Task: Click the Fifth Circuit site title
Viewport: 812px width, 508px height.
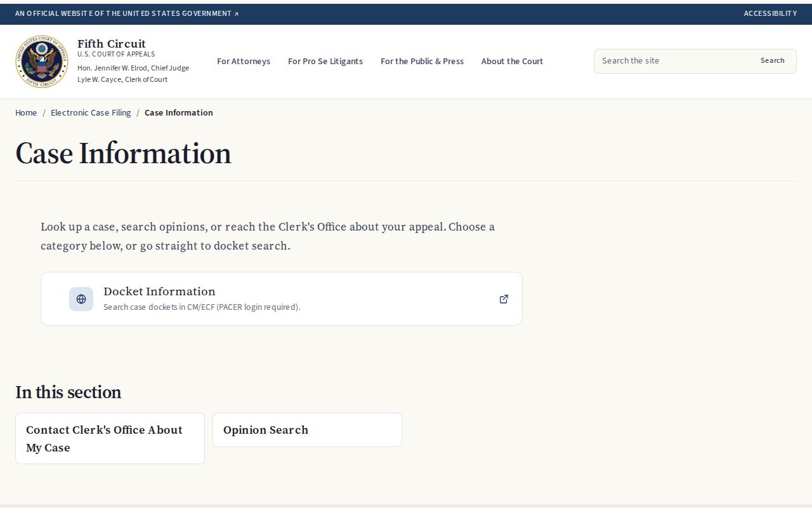Action: pyautogui.click(x=112, y=44)
